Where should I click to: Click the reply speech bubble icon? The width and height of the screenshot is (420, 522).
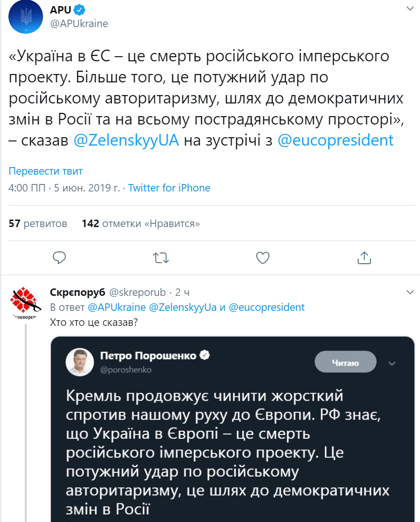[x=59, y=257]
